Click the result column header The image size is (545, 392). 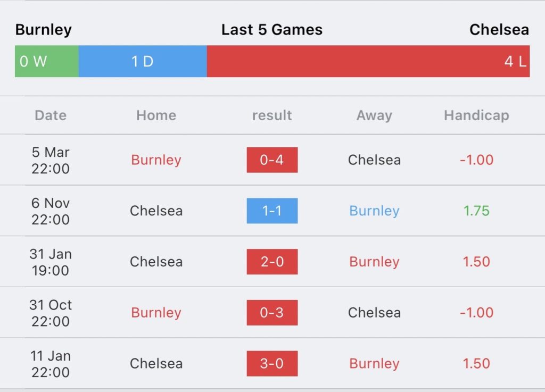(x=272, y=115)
